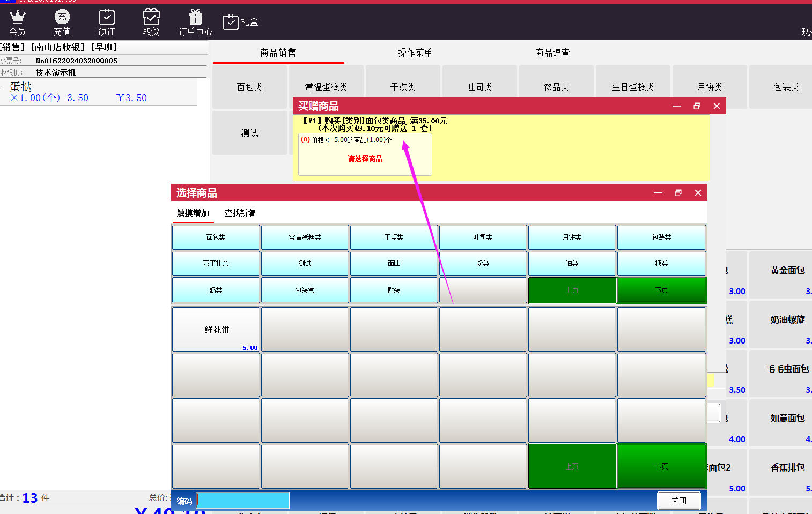The width and height of the screenshot is (812, 514).
Task: Choose 常温蛋糕类 category in 选择商品 dialog
Action: click(305, 237)
